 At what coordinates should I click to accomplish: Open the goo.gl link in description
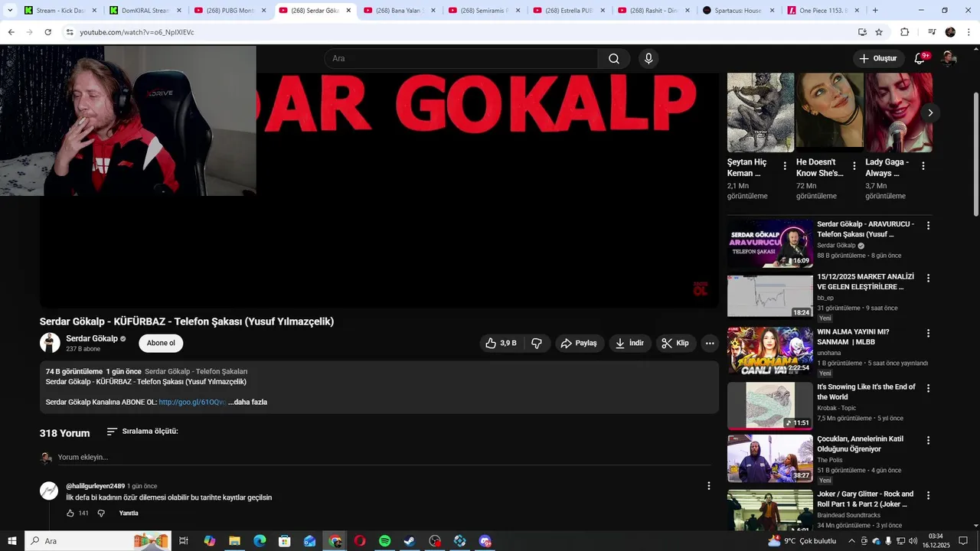click(192, 403)
